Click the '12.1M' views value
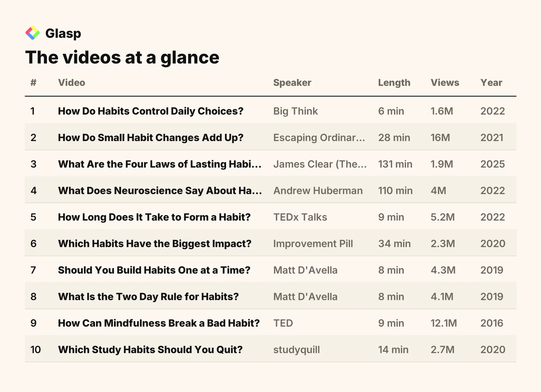This screenshot has height=392, width=541. (444, 323)
